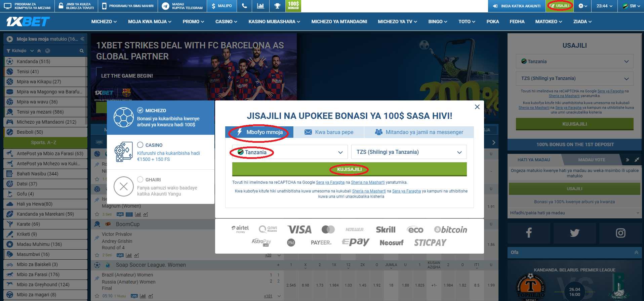644x301 pixels.
Task: Select the MICHEZO bonus radio option
Action: 140,110
